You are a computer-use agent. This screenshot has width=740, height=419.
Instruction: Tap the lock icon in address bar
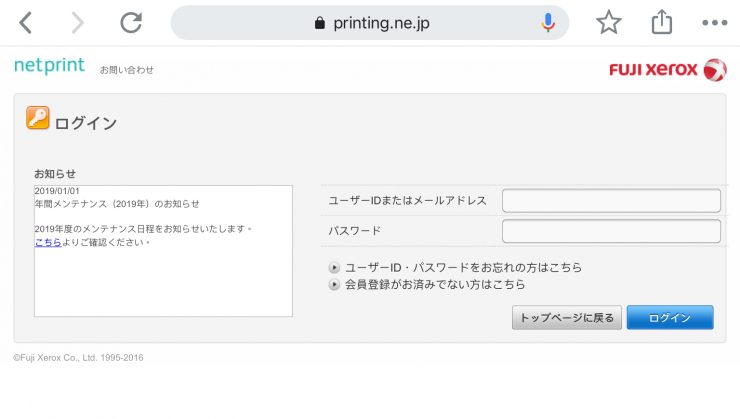coord(320,23)
